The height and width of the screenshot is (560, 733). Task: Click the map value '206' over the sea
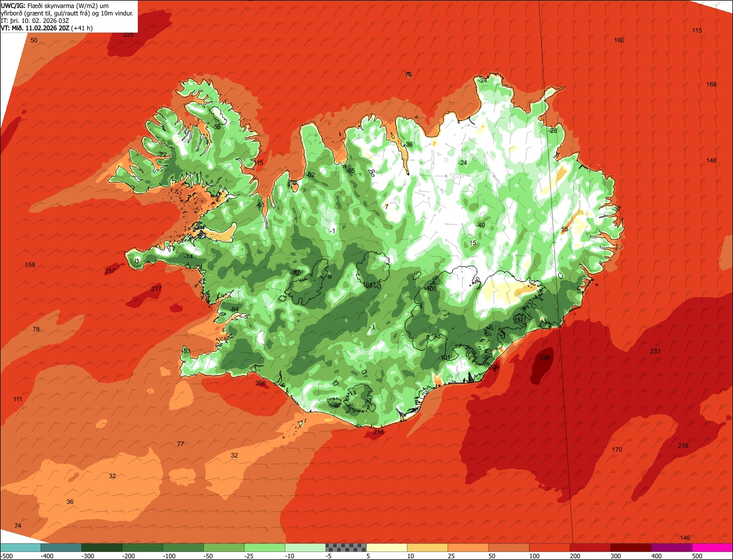coord(261,383)
